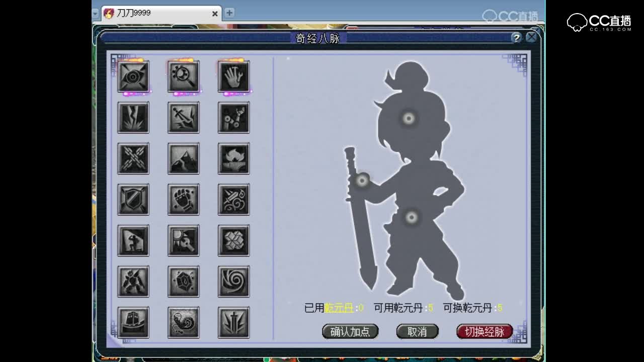The height and width of the screenshot is (362, 644).
Task: Select the flame over anvil skill icon
Action: click(234, 158)
